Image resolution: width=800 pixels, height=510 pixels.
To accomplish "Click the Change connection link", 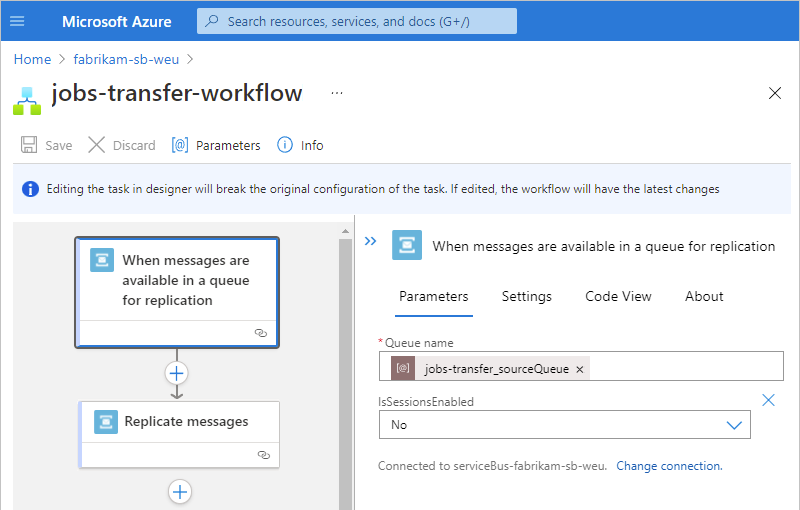I will pos(669,466).
